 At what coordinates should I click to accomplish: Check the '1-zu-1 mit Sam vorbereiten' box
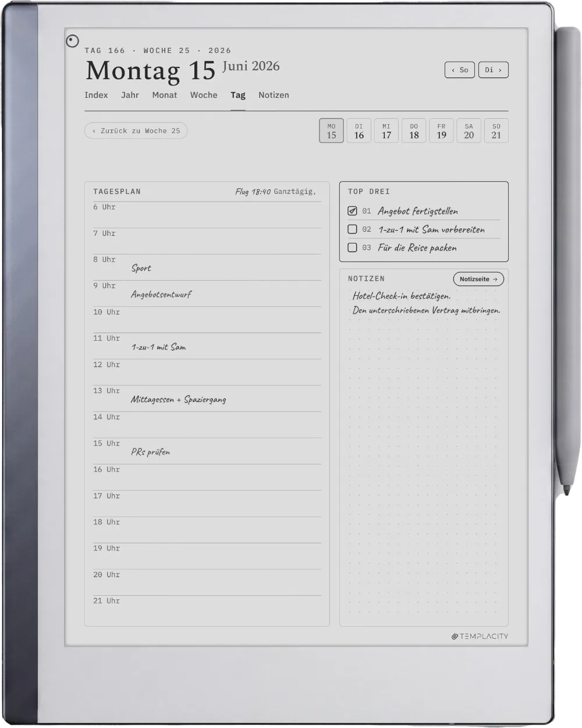tap(352, 229)
